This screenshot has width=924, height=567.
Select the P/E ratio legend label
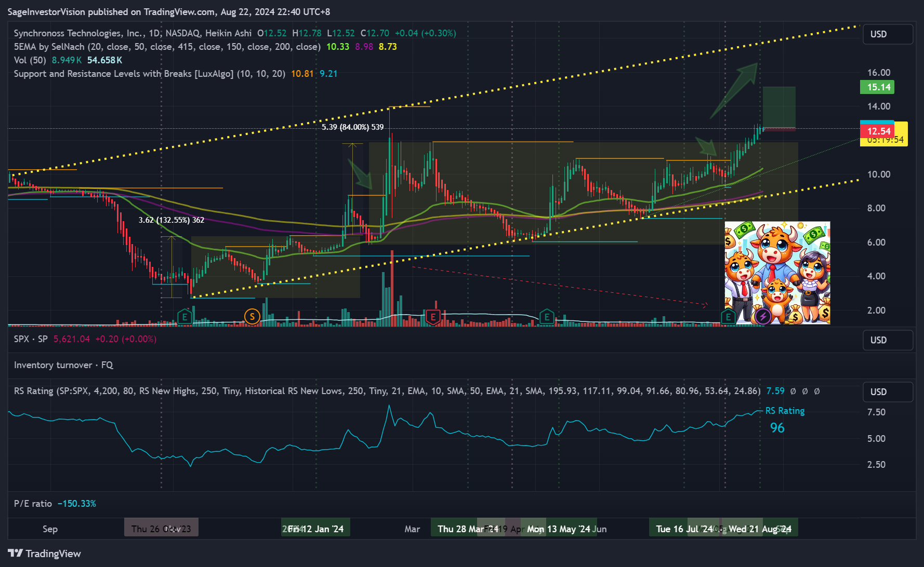33,504
